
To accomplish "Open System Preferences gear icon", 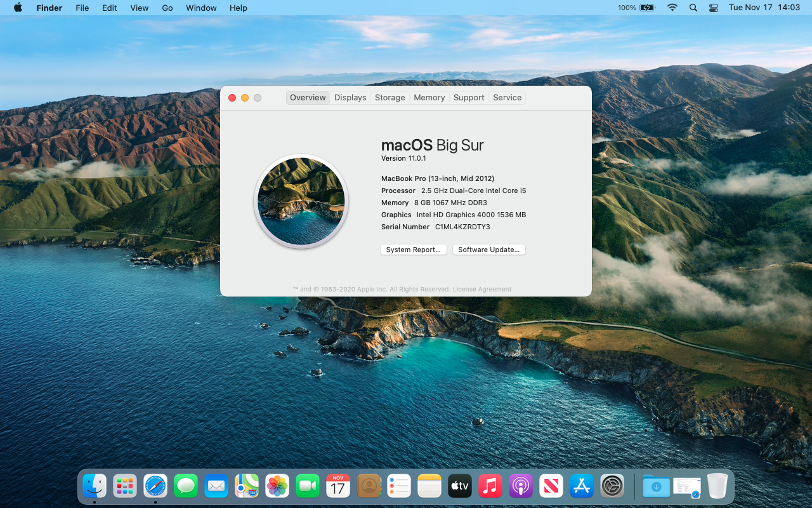I will click(612, 486).
